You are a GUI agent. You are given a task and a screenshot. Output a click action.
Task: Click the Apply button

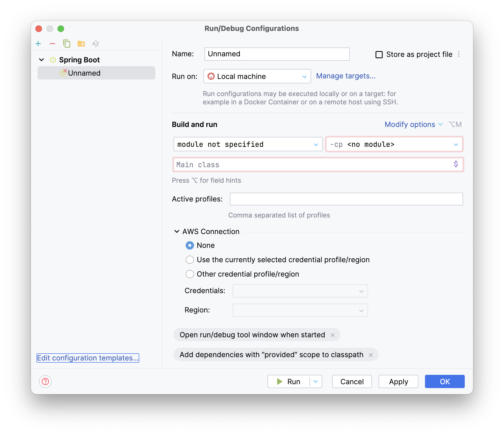(x=398, y=381)
